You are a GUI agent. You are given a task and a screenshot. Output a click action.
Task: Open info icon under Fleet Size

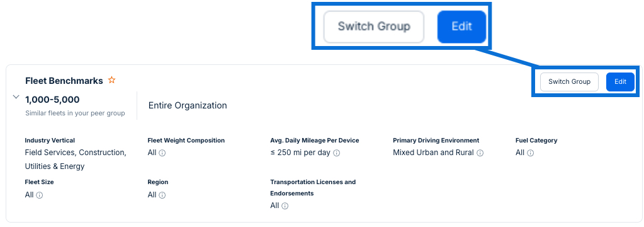[x=40, y=195]
